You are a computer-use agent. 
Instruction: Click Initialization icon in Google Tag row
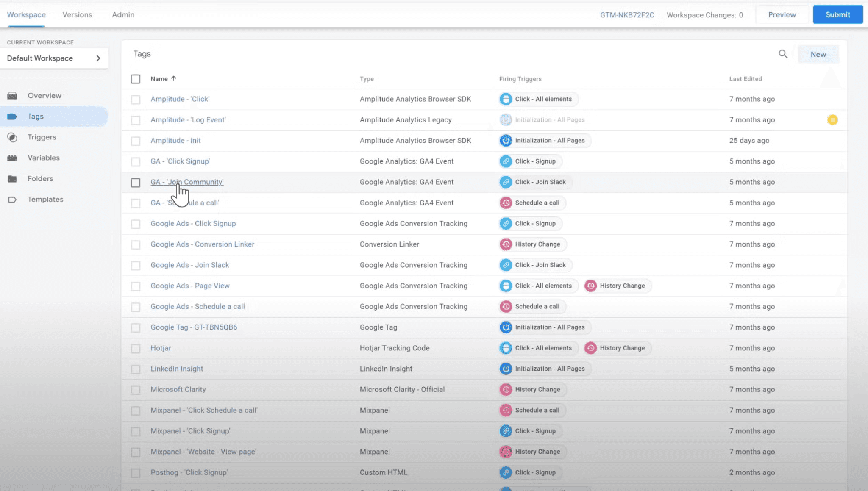pos(506,327)
